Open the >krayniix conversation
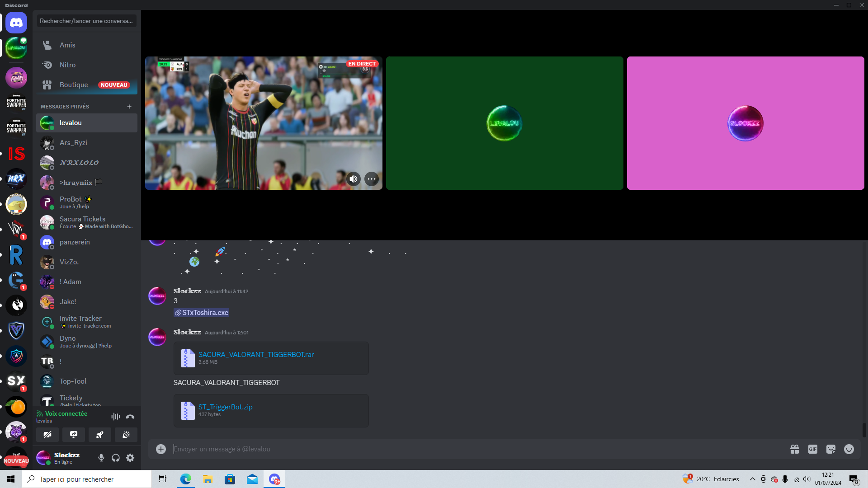Image resolution: width=868 pixels, height=488 pixels. pos(87,183)
